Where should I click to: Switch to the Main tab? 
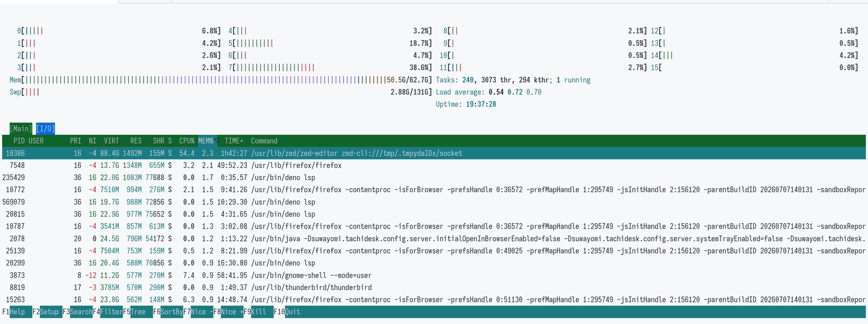(21, 128)
